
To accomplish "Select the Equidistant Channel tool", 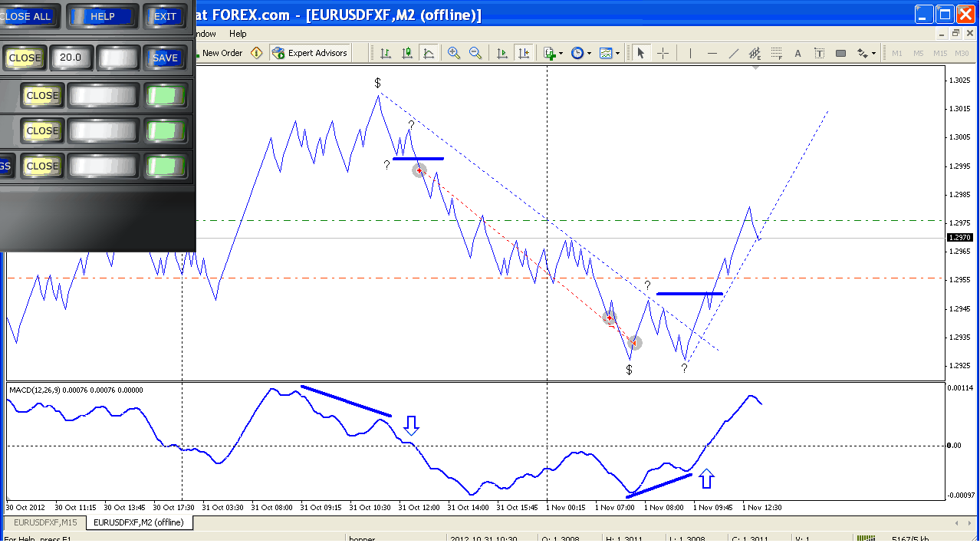I will pos(755,53).
